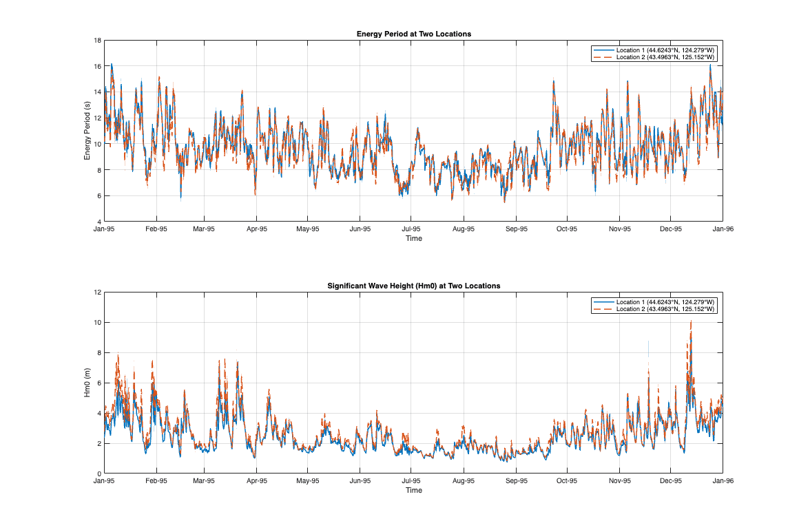Click 'Jan-96' tick on Energy Period plot

(x=723, y=229)
